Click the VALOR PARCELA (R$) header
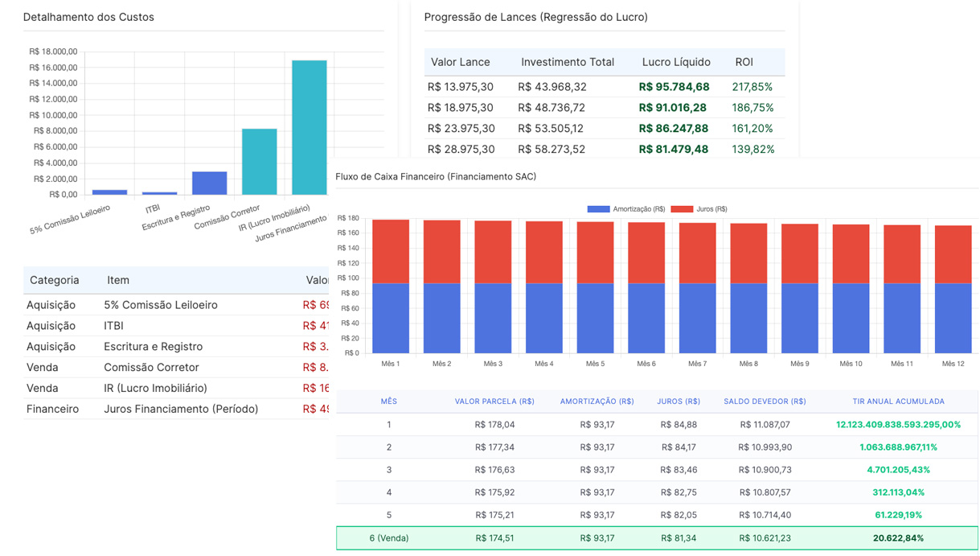The height and width of the screenshot is (556, 980). 494,402
